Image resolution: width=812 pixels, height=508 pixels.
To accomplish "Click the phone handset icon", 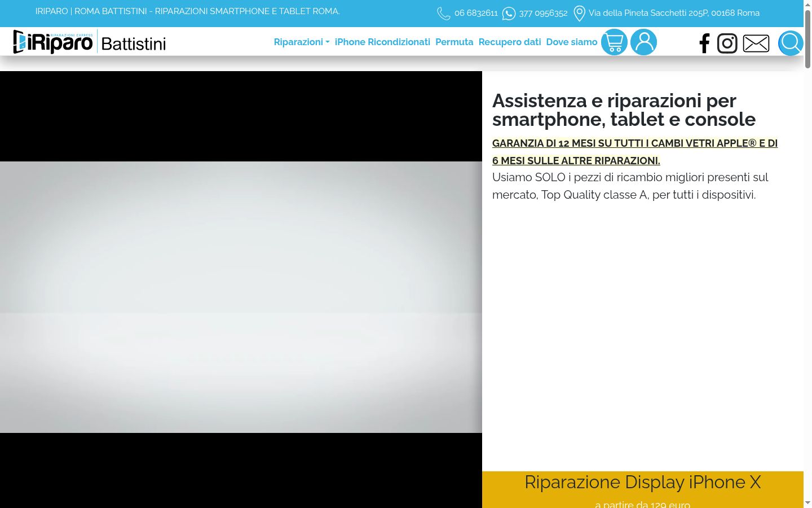I will 444,13.
